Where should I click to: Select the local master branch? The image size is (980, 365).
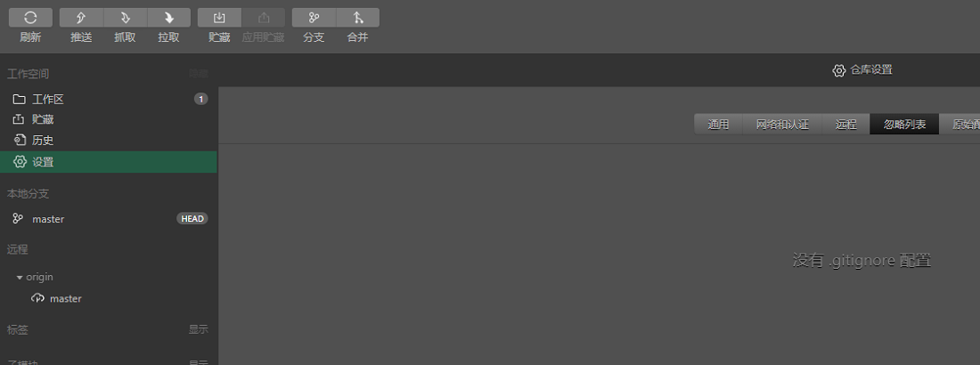coord(109,219)
